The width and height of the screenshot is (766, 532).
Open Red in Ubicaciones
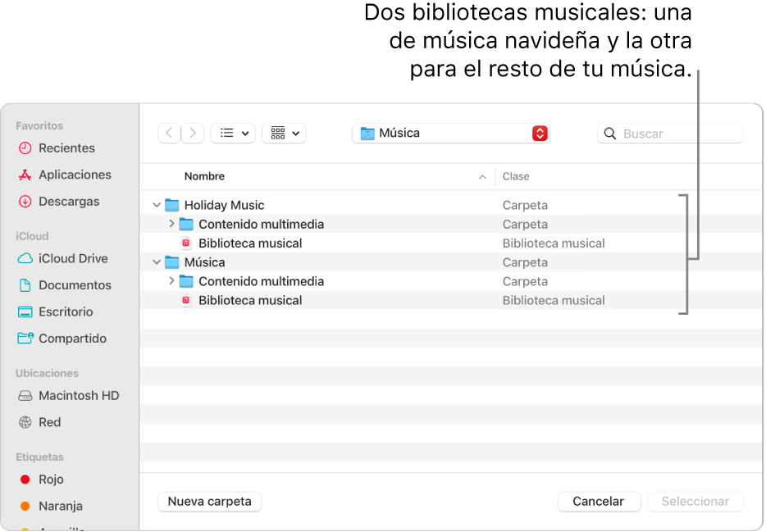(48, 422)
